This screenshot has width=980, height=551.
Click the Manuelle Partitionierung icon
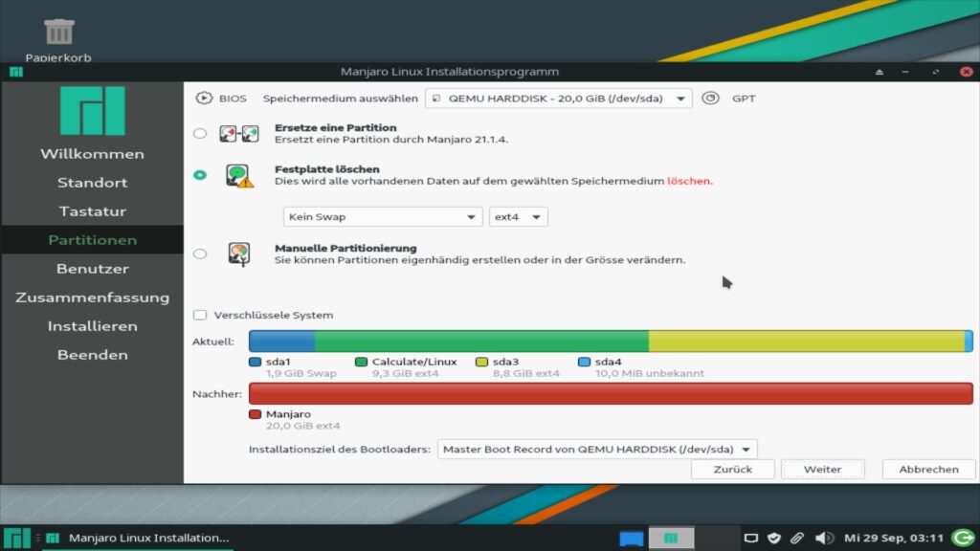click(x=238, y=254)
